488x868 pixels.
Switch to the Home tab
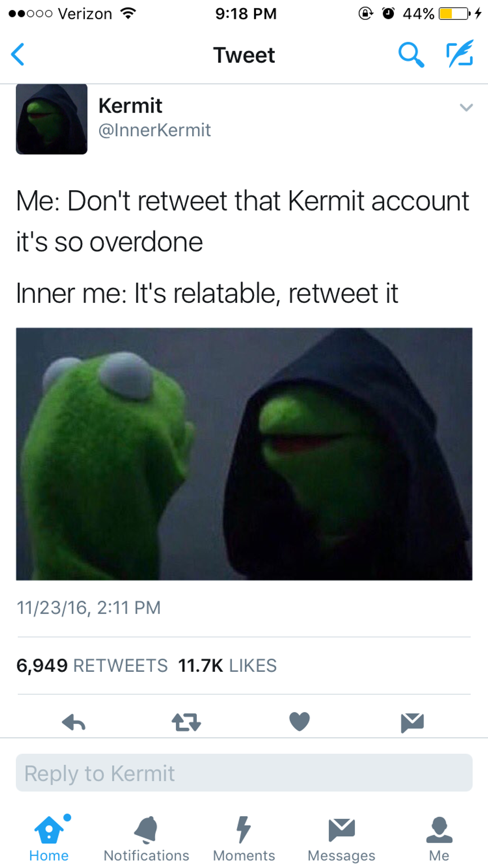coord(49,838)
